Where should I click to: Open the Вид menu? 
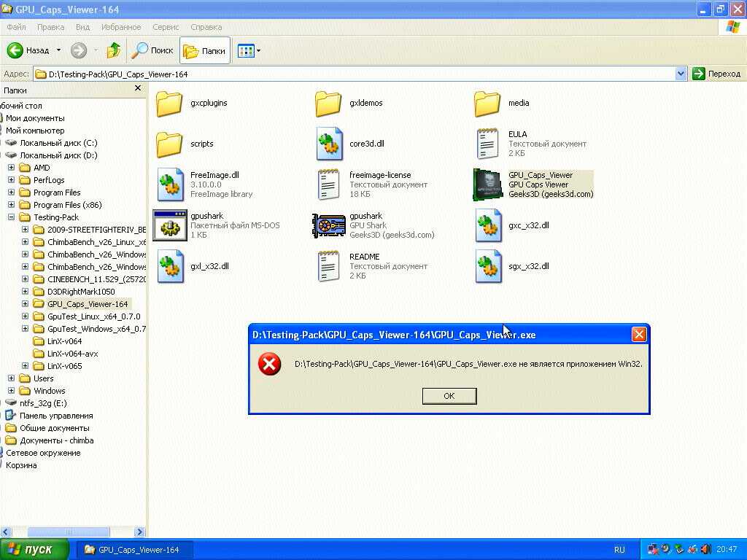pos(82,27)
